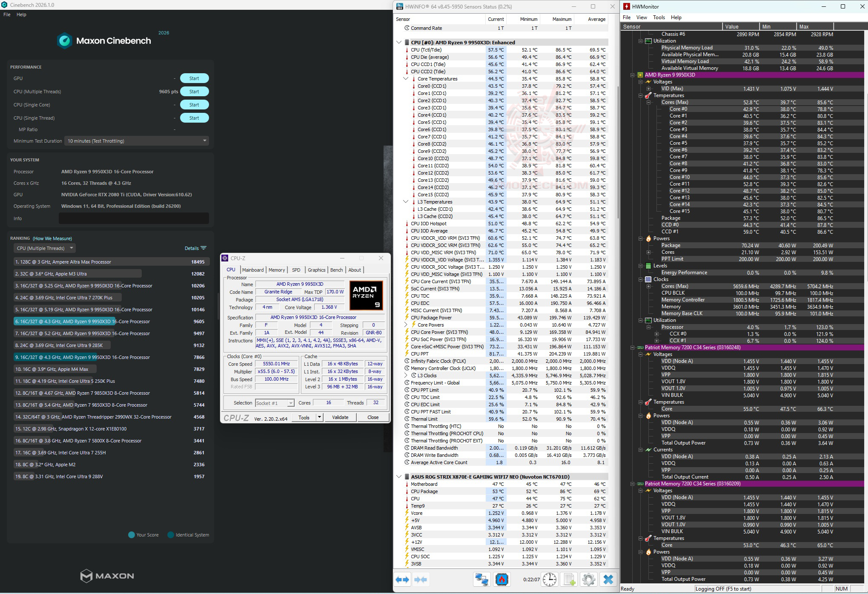The image size is (868, 594).
Task: Collapse L3 Temperatures section in HWiNFO
Action: click(406, 202)
